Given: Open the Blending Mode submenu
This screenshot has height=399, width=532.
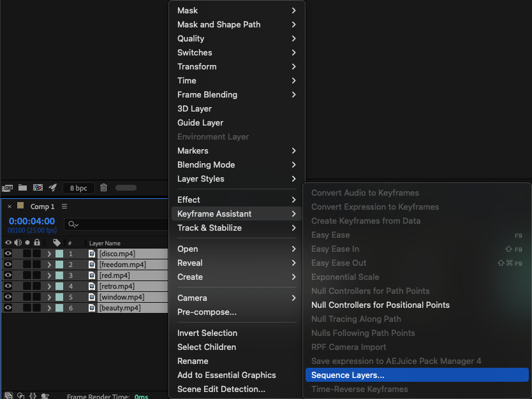Looking at the screenshot, I should tap(237, 164).
